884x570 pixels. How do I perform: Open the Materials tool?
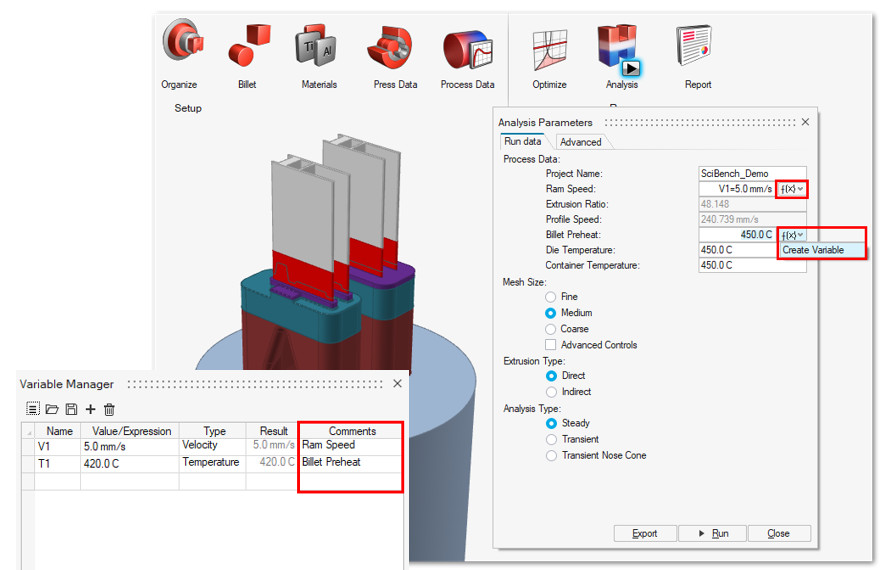pyautogui.click(x=319, y=45)
